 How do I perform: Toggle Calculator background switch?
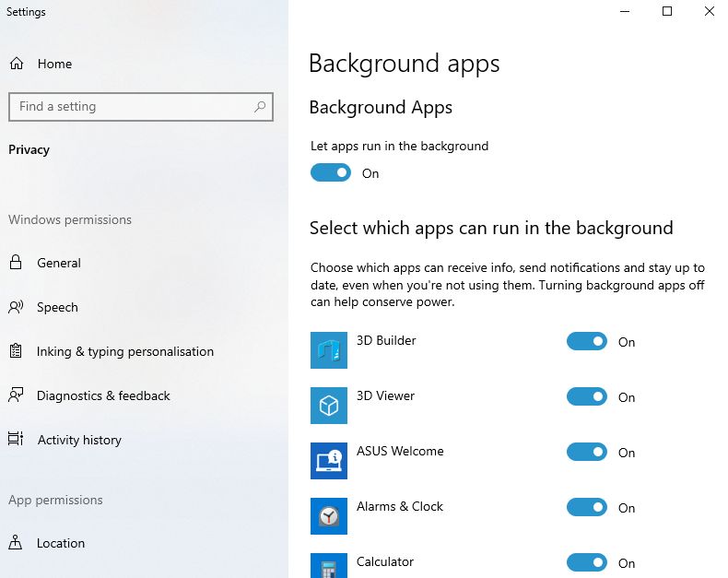click(587, 562)
